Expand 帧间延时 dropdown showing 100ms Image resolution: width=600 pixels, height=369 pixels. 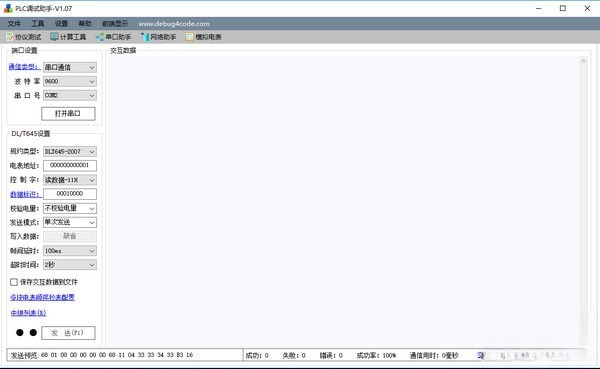tap(70, 251)
